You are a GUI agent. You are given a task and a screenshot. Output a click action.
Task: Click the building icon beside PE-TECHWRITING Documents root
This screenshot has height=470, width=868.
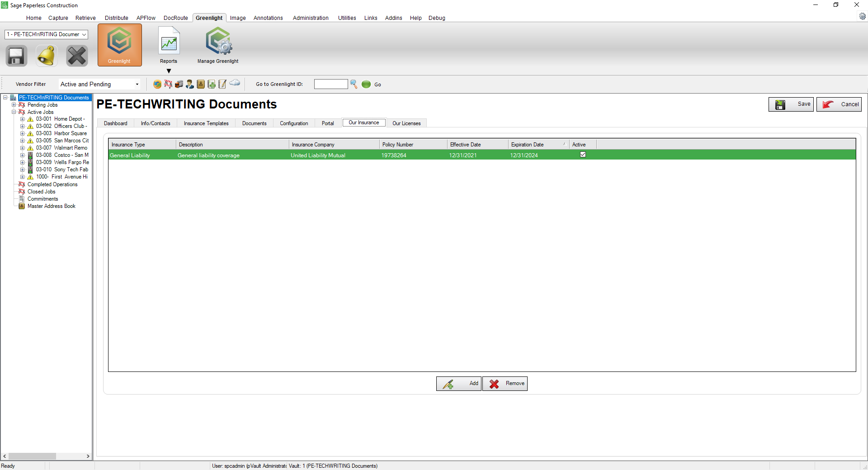(x=13, y=98)
